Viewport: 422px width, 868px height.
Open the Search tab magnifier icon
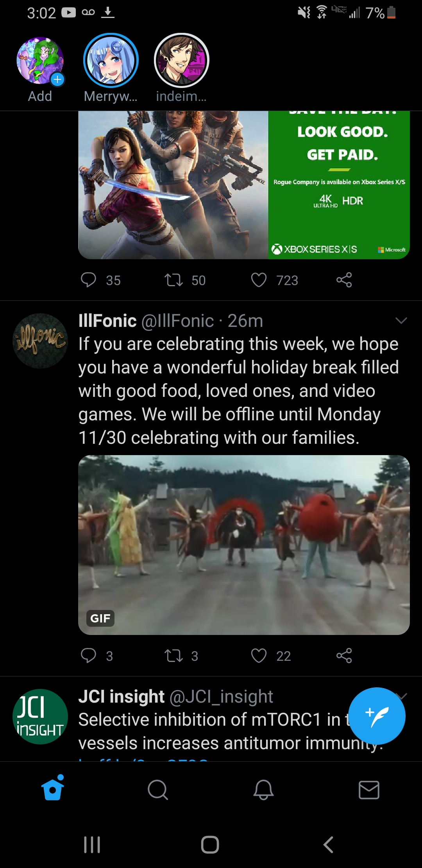coord(158,790)
